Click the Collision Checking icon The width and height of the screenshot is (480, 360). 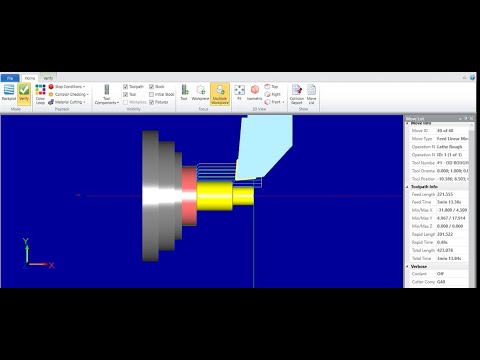click(x=51, y=94)
